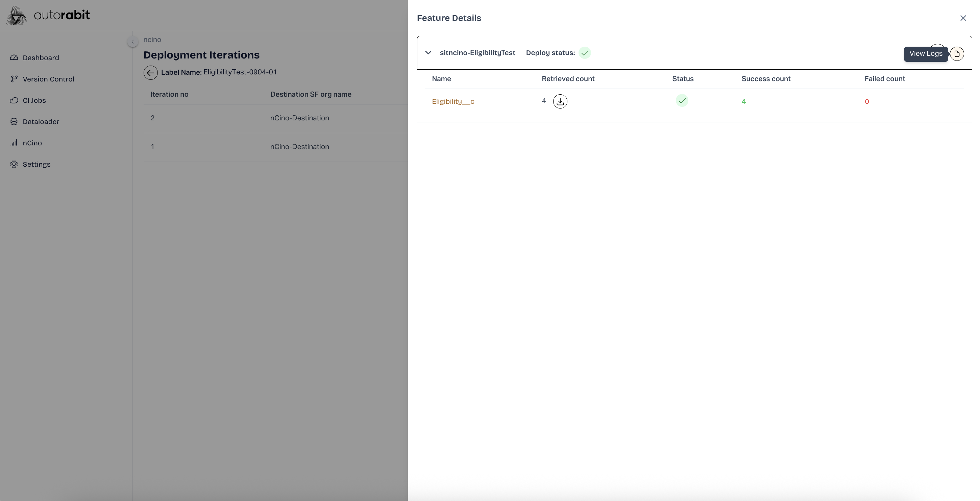Select iteration 1 nCino-Destination row
Image resolution: width=980 pixels, height=501 pixels.
coord(299,147)
